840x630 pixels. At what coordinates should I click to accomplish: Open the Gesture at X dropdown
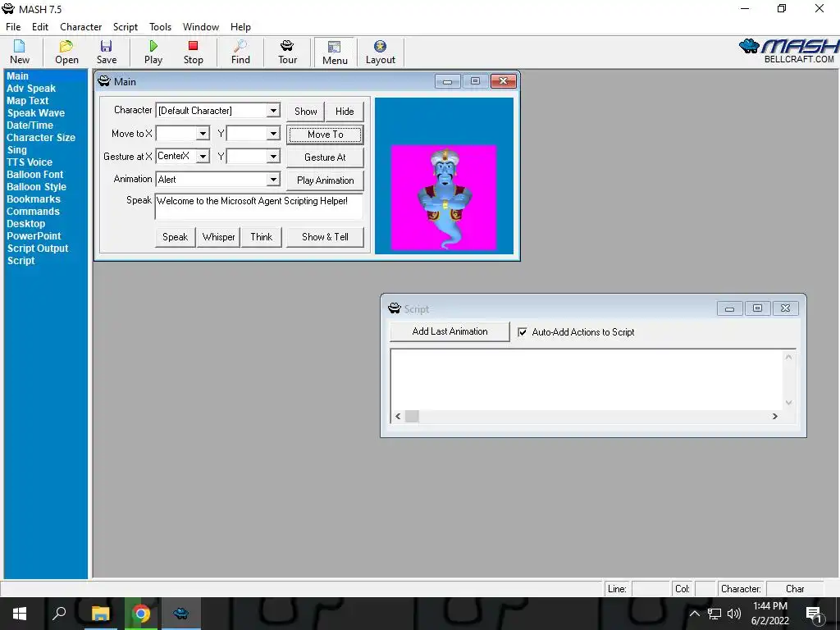pos(203,157)
